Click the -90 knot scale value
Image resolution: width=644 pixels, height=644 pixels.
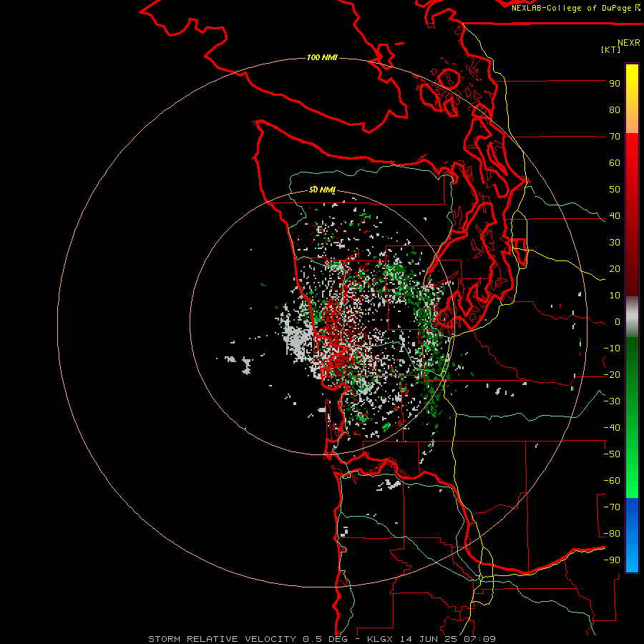click(x=612, y=560)
